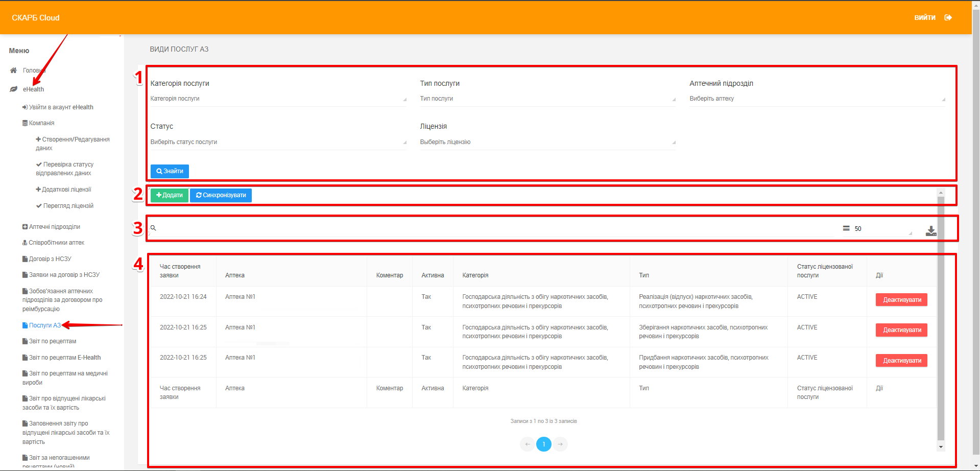Open the Ліцензія dropdown
The height and width of the screenshot is (471, 980).
click(x=547, y=142)
